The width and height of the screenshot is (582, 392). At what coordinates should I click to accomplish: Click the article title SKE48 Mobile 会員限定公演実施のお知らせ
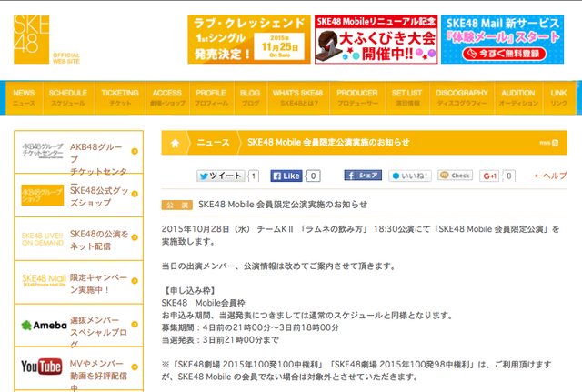(283, 205)
